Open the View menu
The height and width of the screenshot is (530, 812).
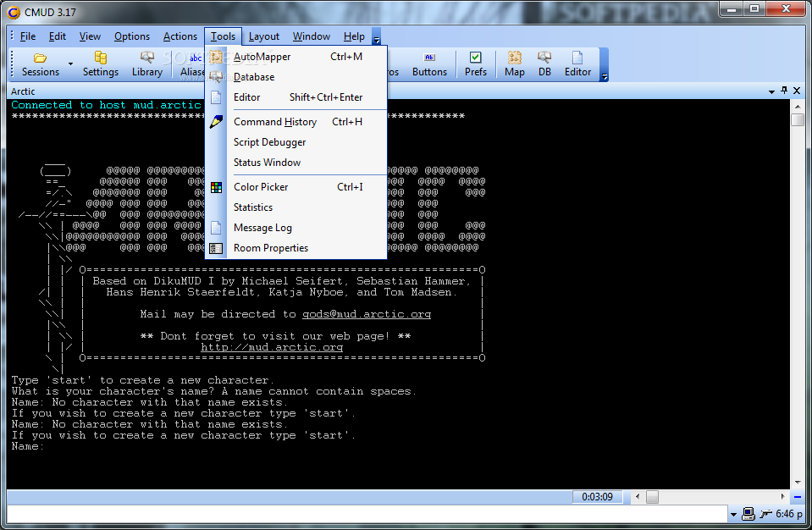[90, 36]
